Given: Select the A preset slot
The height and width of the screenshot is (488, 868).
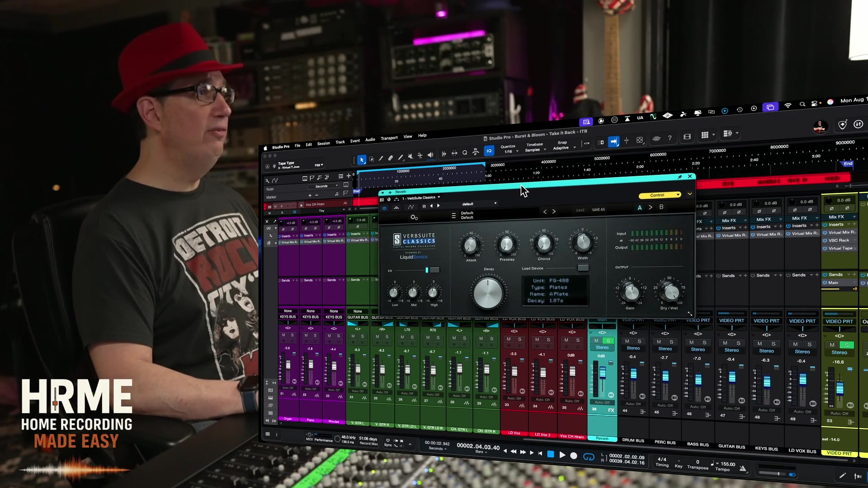Looking at the screenshot, I should [640, 207].
